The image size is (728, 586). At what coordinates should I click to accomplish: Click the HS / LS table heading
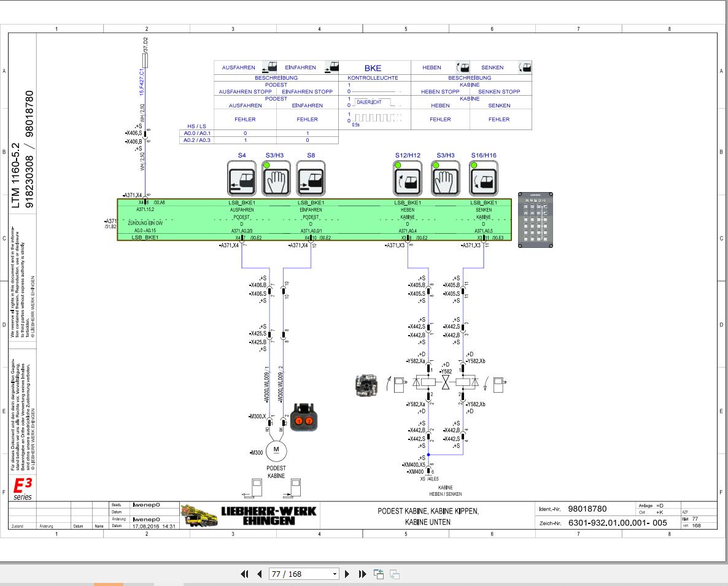point(196,126)
